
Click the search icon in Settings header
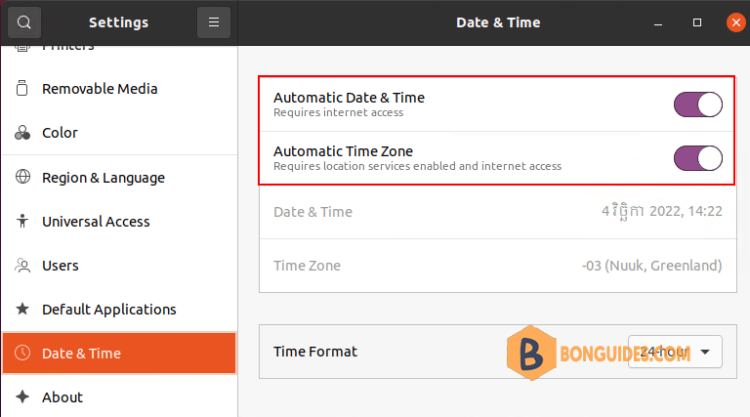pyautogui.click(x=24, y=22)
